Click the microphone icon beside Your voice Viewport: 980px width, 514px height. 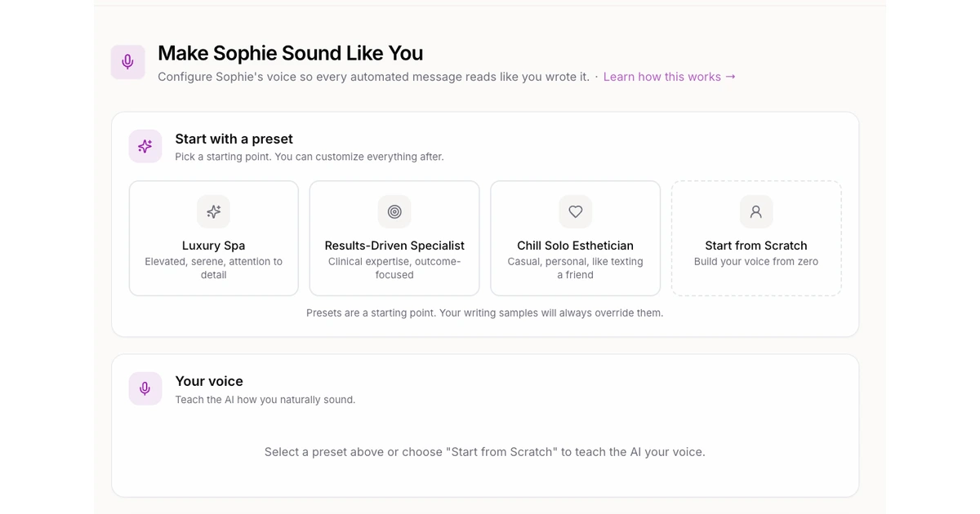145,388
